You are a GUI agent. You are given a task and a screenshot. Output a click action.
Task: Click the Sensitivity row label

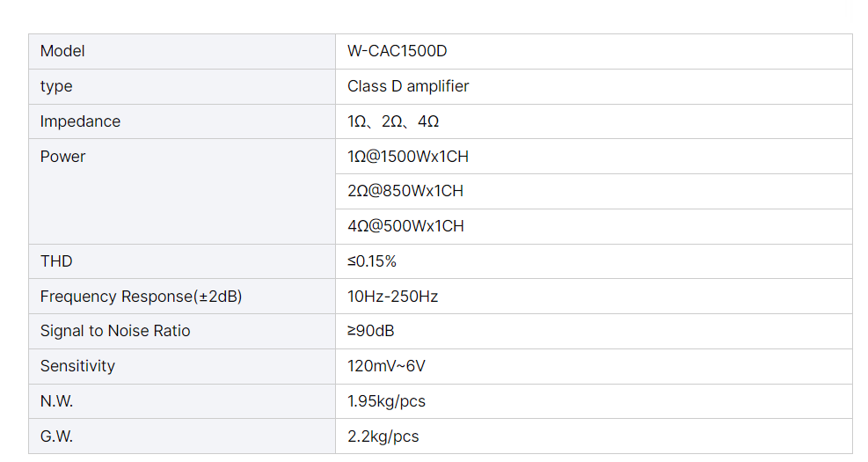[x=77, y=366]
